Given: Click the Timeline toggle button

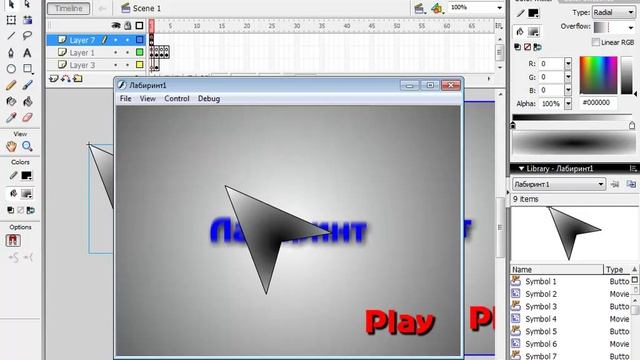Looking at the screenshot, I should click(69, 8).
